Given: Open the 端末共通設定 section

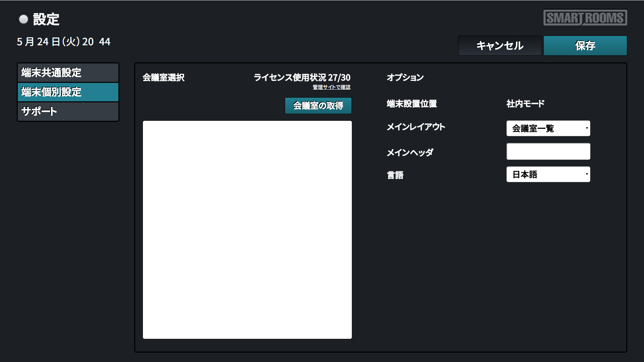Looking at the screenshot, I should pos(68,72).
